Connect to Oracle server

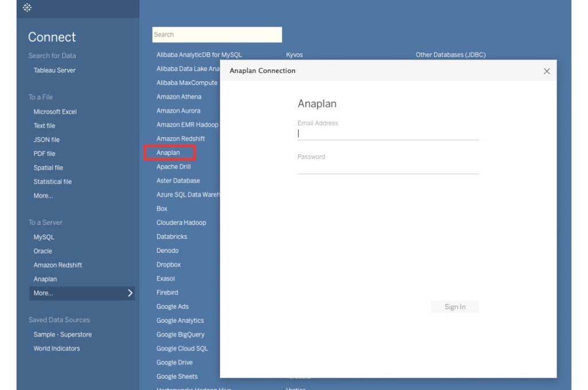click(x=42, y=251)
